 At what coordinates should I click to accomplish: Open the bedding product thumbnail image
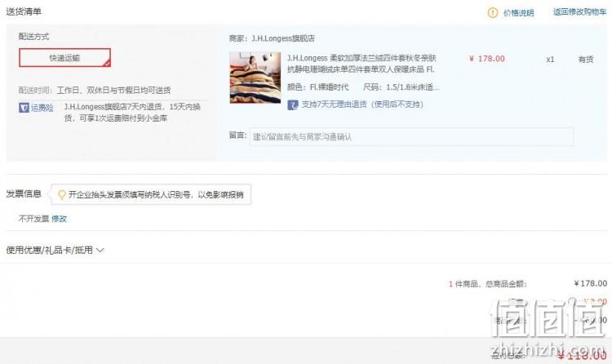(x=255, y=78)
